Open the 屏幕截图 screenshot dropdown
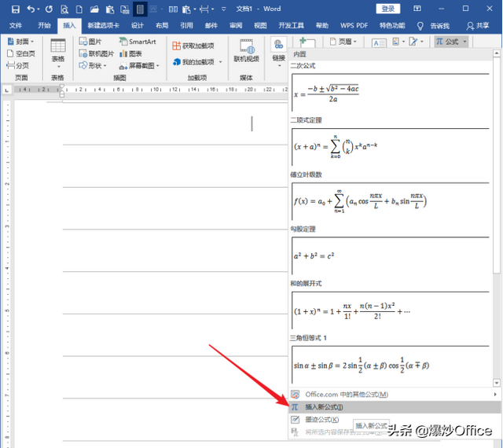 pos(139,66)
